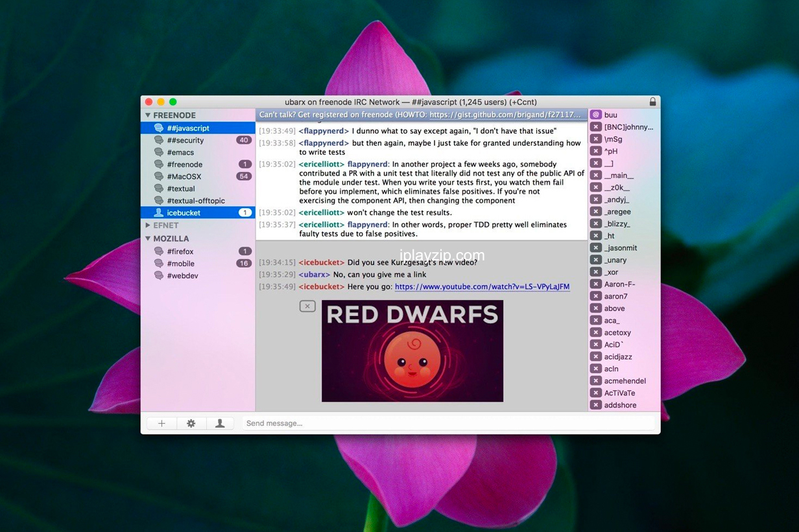Open the gist.github.com link in topic bar
The width and height of the screenshot is (799, 532).
[506, 115]
